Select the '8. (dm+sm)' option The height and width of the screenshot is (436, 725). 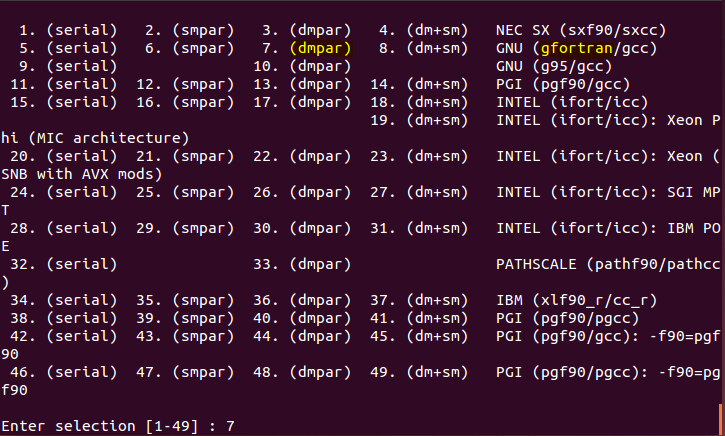click(424, 49)
